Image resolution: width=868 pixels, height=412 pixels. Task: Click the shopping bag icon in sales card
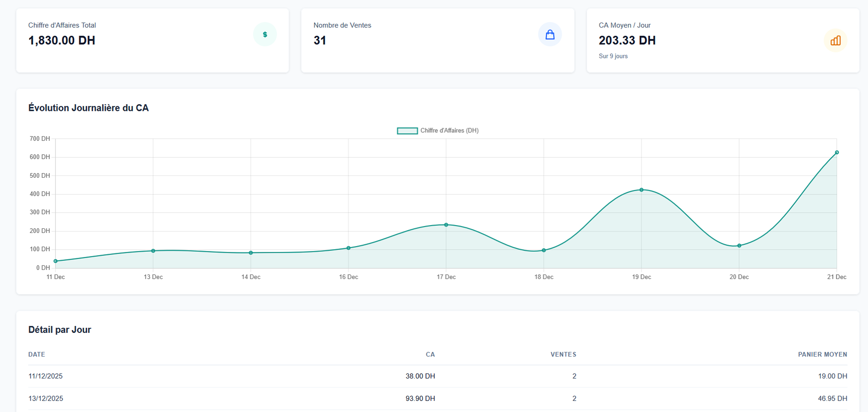click(x=550, y=34)
